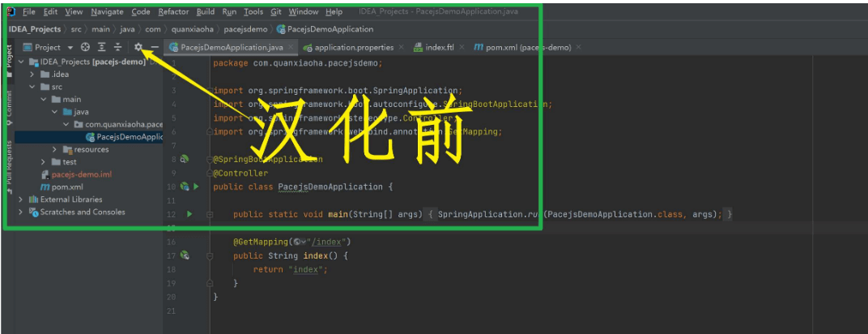Open the Pull Requests side tab
Image resolution: width=868 pixels, height=334 pixels.
[x=9, y=166]
